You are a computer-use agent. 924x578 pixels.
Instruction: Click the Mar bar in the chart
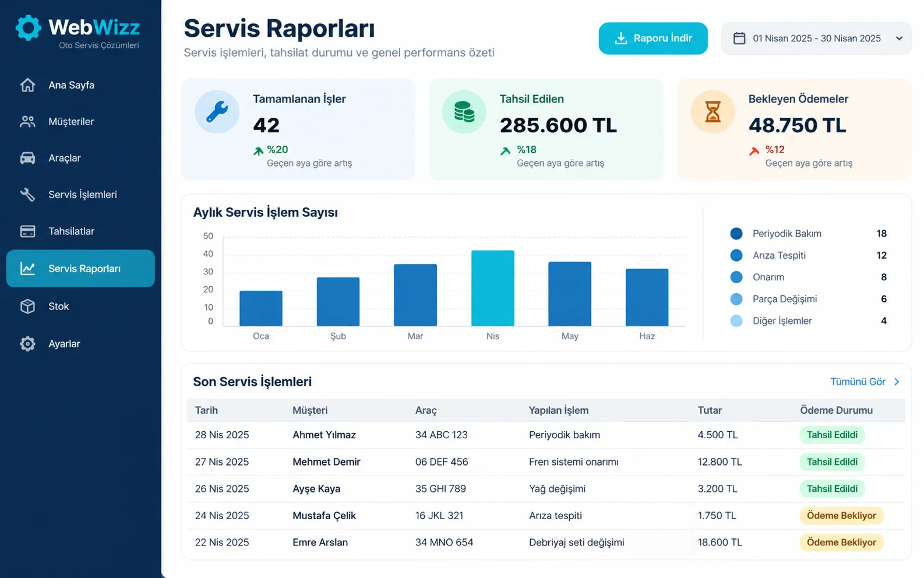(415, 295)
